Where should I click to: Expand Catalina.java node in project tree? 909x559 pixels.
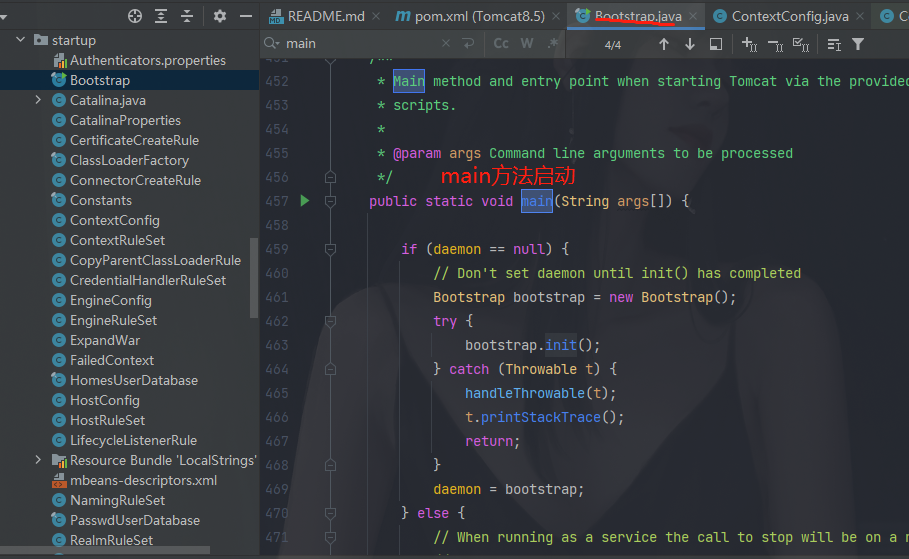point(38,100)
